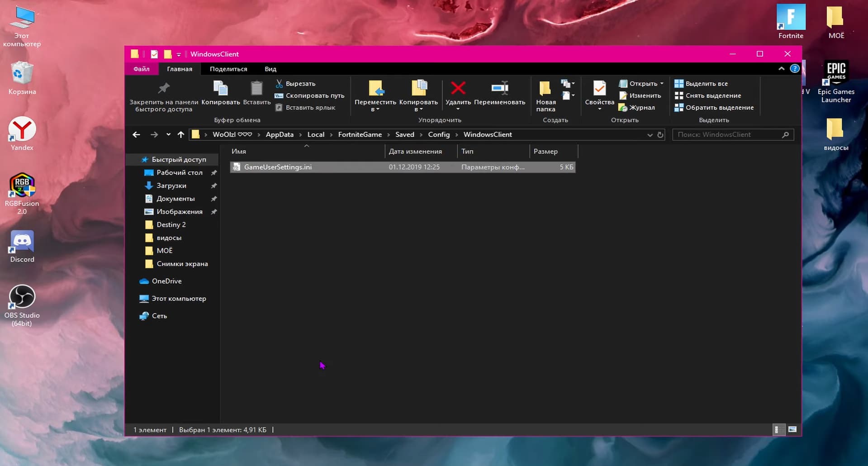Open the Файл (File) menu
The width and height of the screenshot is (868, 466).
tap(141, 69)
